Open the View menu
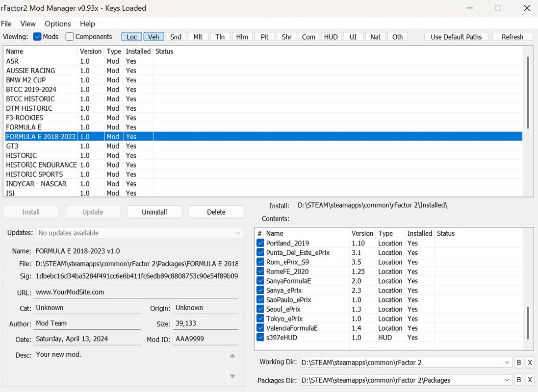 pos(28,24)
